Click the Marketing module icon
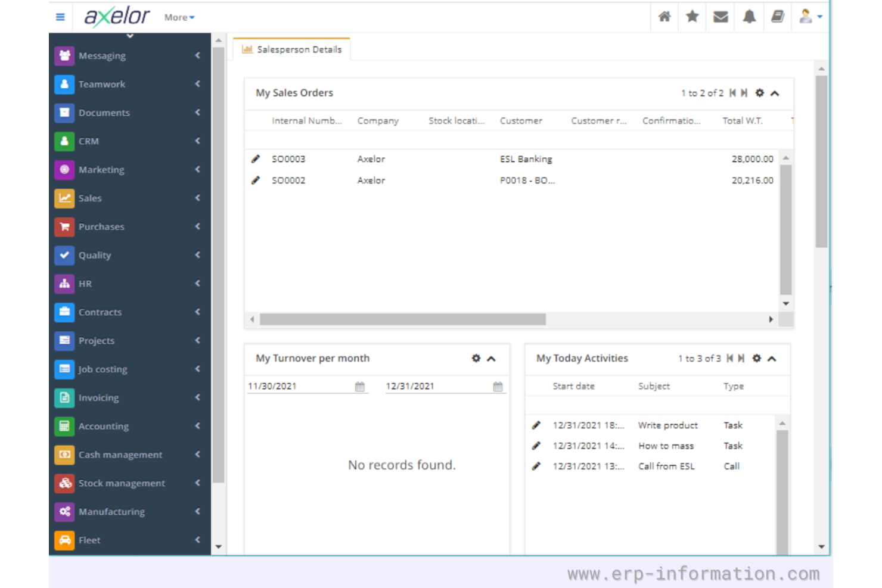This screenshot has height=588, width=882. 64,170
